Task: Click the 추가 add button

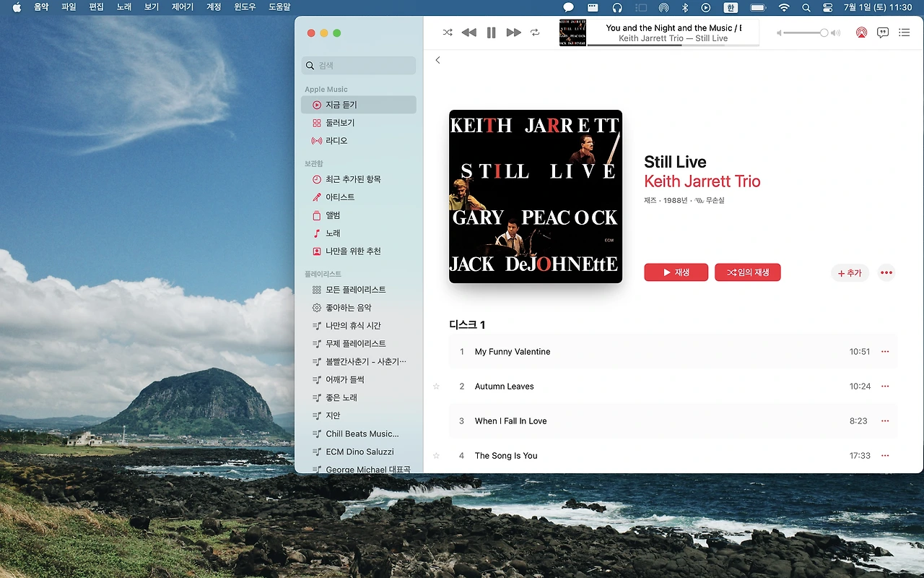Action: (850, 273)
